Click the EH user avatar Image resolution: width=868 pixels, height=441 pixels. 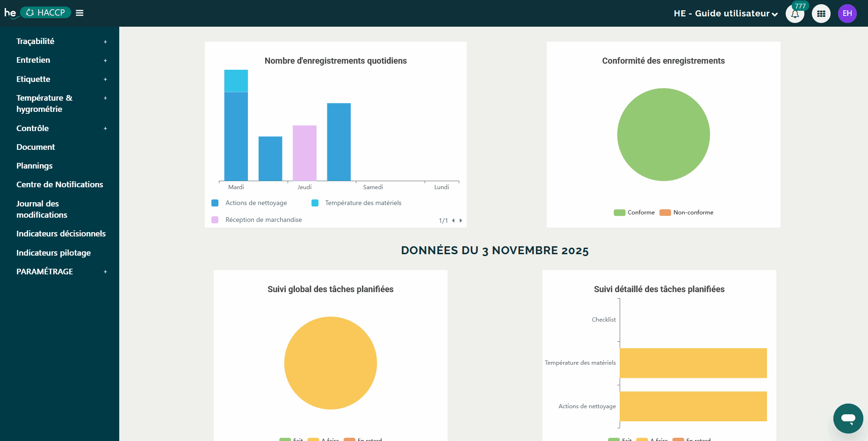pyautogui.click(x=847, y=14)
